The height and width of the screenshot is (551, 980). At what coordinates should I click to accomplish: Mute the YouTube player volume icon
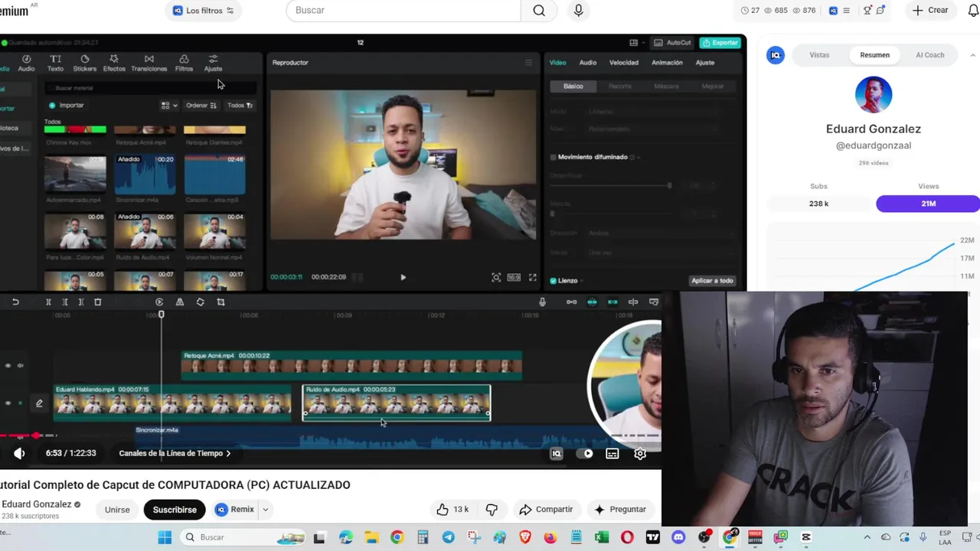tap(19, 453)
